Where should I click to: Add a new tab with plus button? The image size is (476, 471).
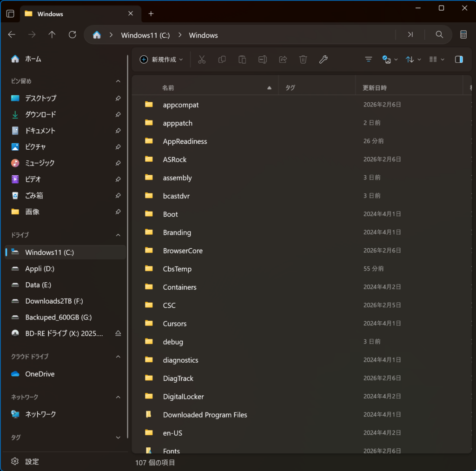coord(151,14)
